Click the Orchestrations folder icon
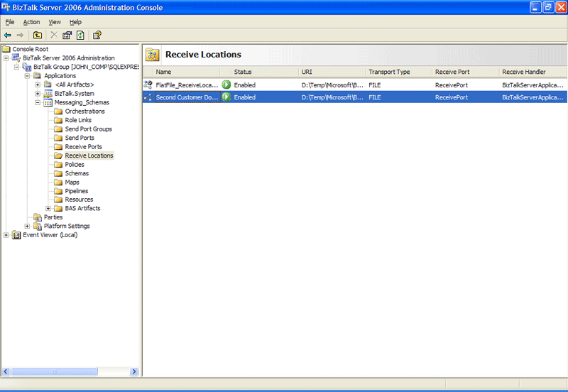The width and height of the screenshot is (568, 392). tap(58, 111)
